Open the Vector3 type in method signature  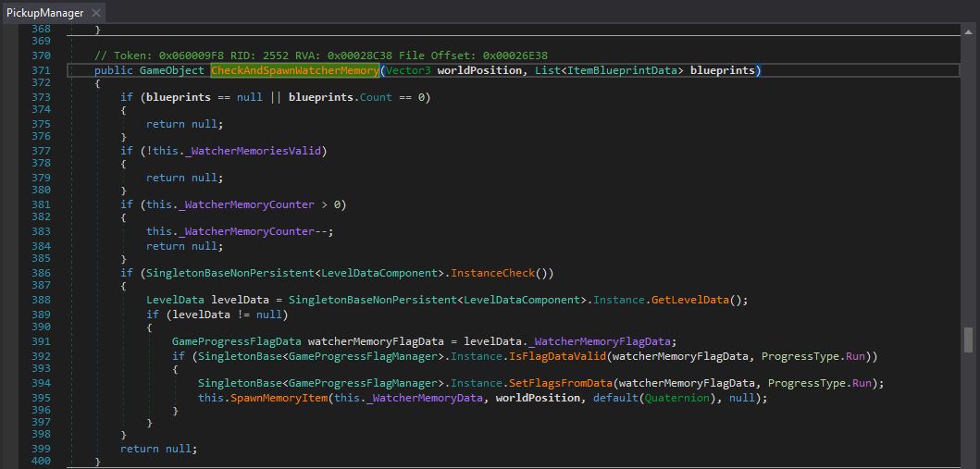point(408,70)
